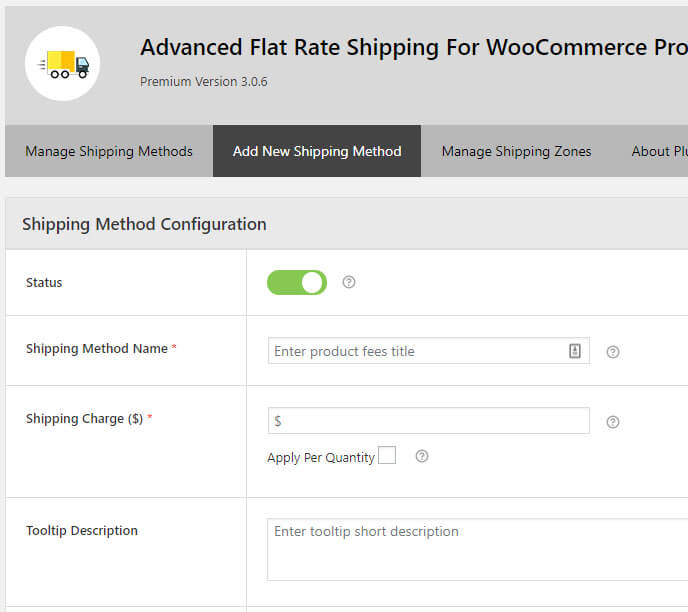Click the delivery truck plugin logo

pyautogui.click(x=62, y=64)
